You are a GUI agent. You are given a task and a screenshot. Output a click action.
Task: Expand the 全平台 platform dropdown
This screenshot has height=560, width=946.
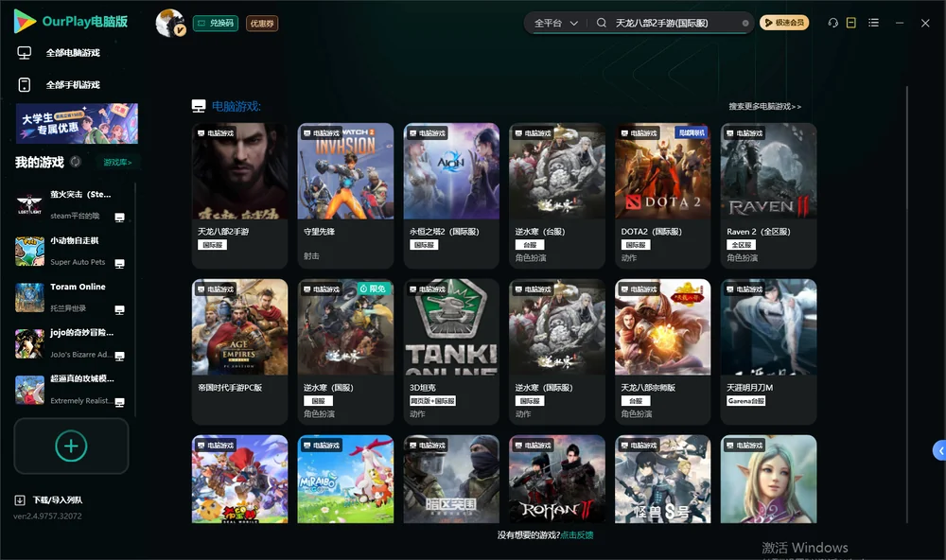[555, 23]
